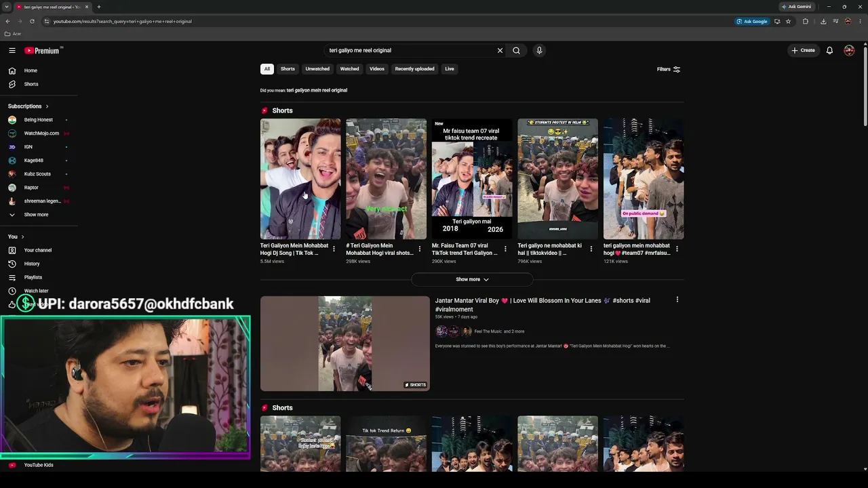The image size is (868, 488).
Task: Click the Create button
Action: (x=804, y=50)
